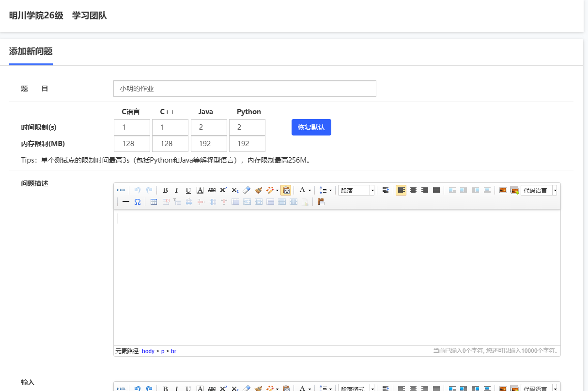Expand line spacing dropdown arrow
588x391 pixels.
(x=330, y=191)
